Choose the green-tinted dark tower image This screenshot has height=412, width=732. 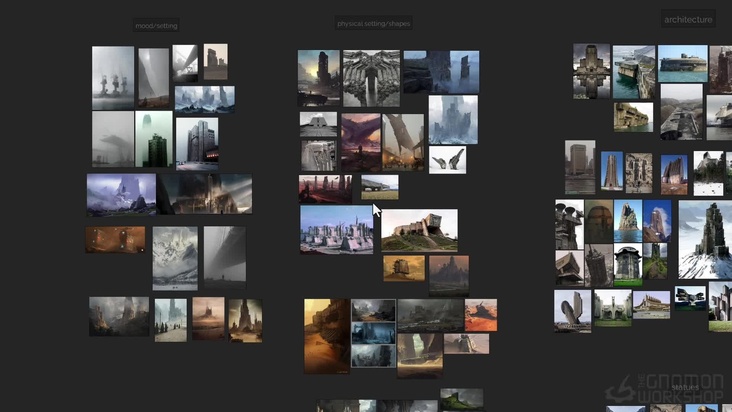point(154,139)
